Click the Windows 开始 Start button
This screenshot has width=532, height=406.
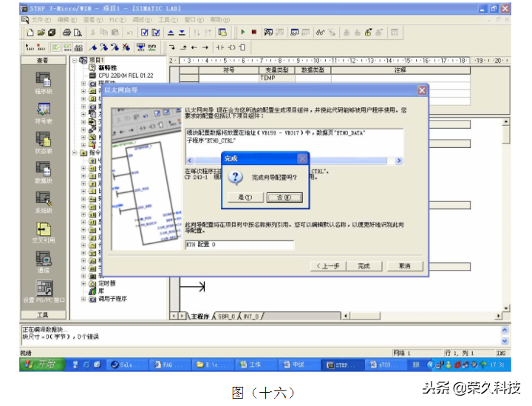click(x=41, y=365)
